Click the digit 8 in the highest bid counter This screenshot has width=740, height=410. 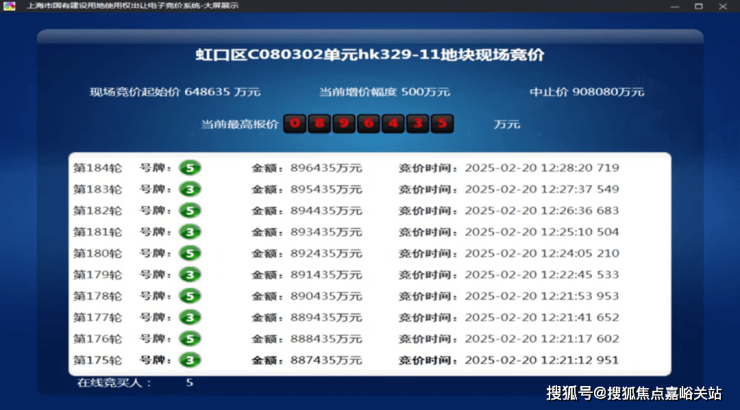(x=319, y=124)
